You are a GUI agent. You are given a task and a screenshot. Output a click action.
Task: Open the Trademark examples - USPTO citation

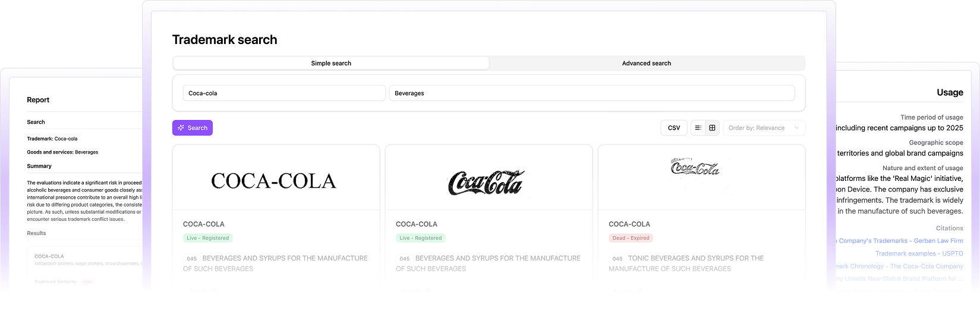[x=919, y=253]
